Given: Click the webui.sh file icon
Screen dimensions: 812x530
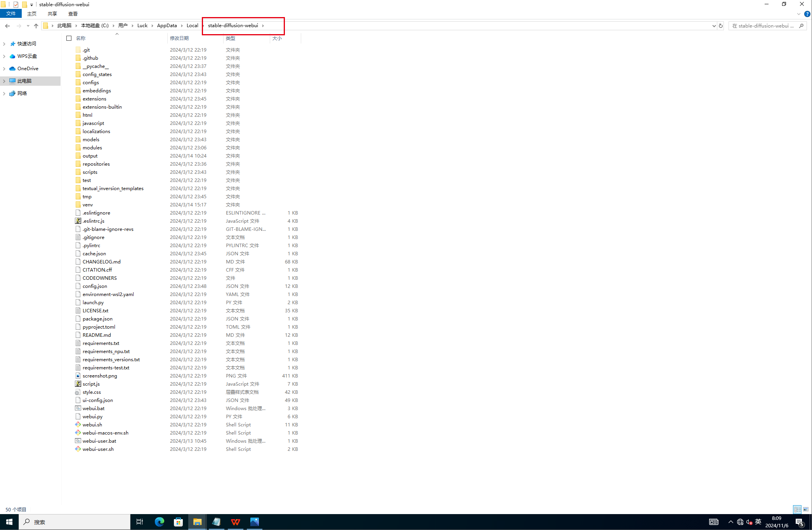Looking at the screenshot, I should point(78,424).
